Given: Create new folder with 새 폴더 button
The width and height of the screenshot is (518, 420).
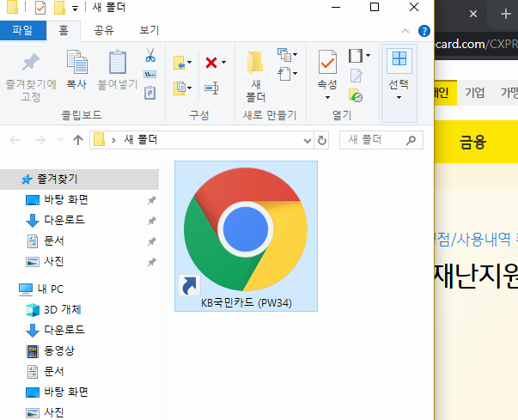Looking at the screenshot, I should click(256, 76).
